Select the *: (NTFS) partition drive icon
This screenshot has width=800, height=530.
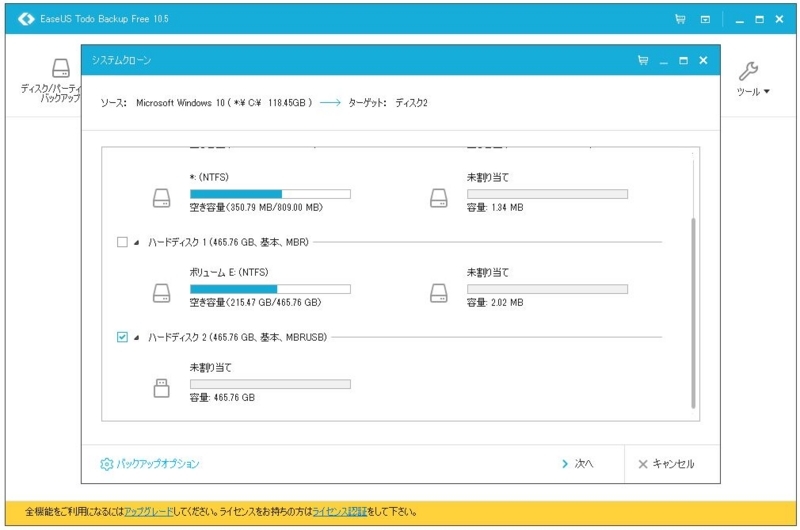[x=162, y=198]
